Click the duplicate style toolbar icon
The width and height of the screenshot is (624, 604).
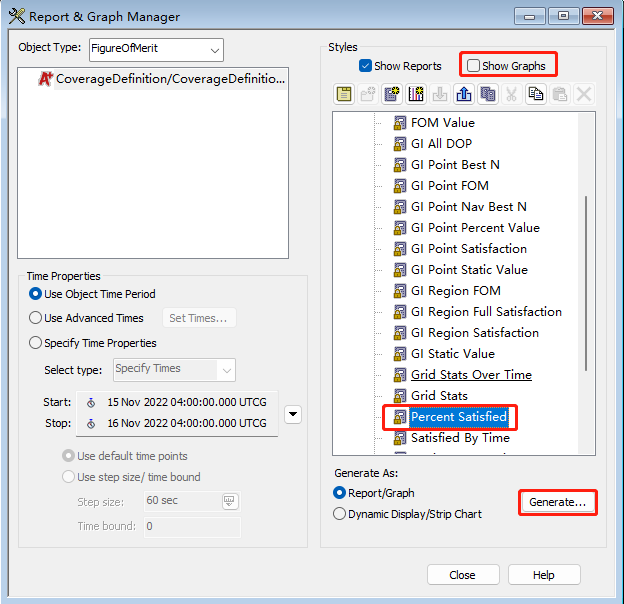488,94
